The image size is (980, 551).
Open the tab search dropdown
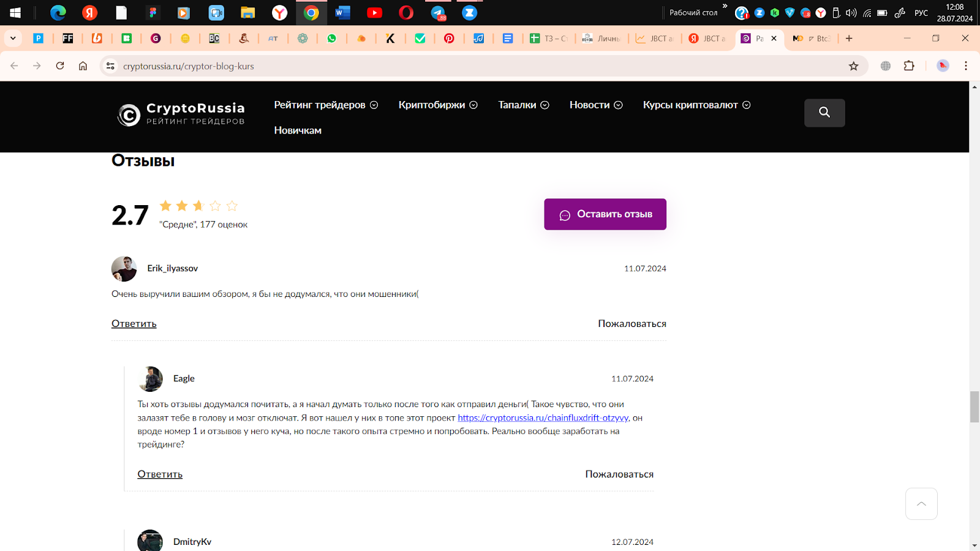point(13,38)
